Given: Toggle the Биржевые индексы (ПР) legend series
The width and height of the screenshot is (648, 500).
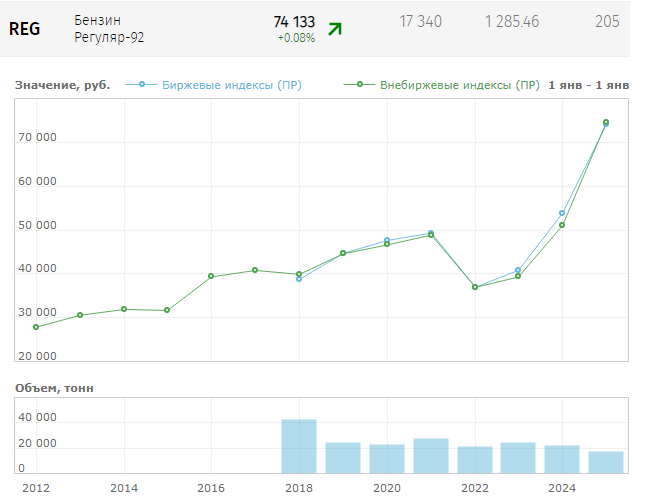Looking at the screenshot, I should pyautogui.click(x=231, y=85).
